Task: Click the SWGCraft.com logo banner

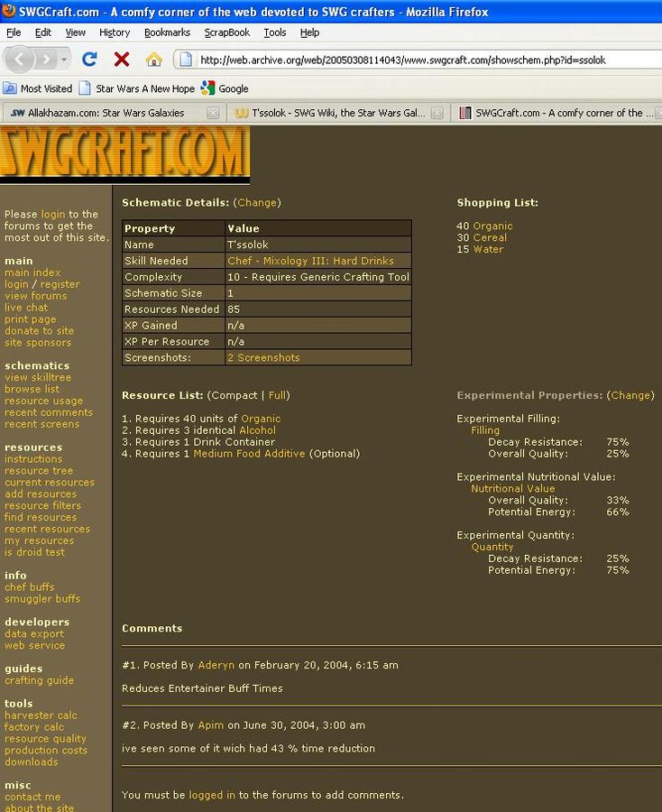Action: pyautogui.click(x=124, y=154)
